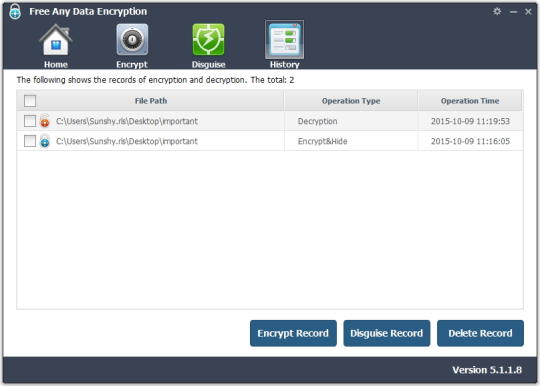Click the settings gear in title bar
The height and width of the screenshot is (386, 540).
point(497,11)
